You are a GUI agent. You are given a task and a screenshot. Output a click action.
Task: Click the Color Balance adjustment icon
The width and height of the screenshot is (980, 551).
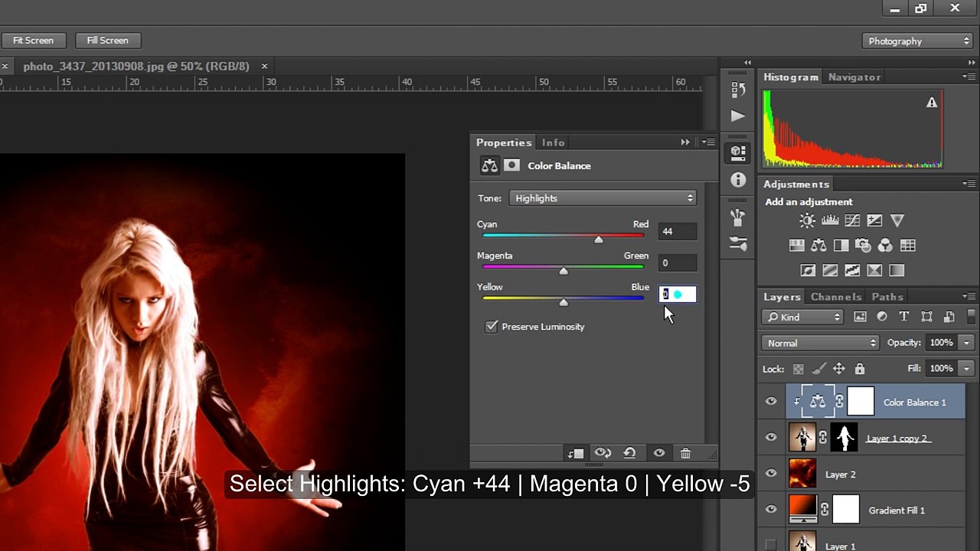pyautogui.click(x=818, y=246)
